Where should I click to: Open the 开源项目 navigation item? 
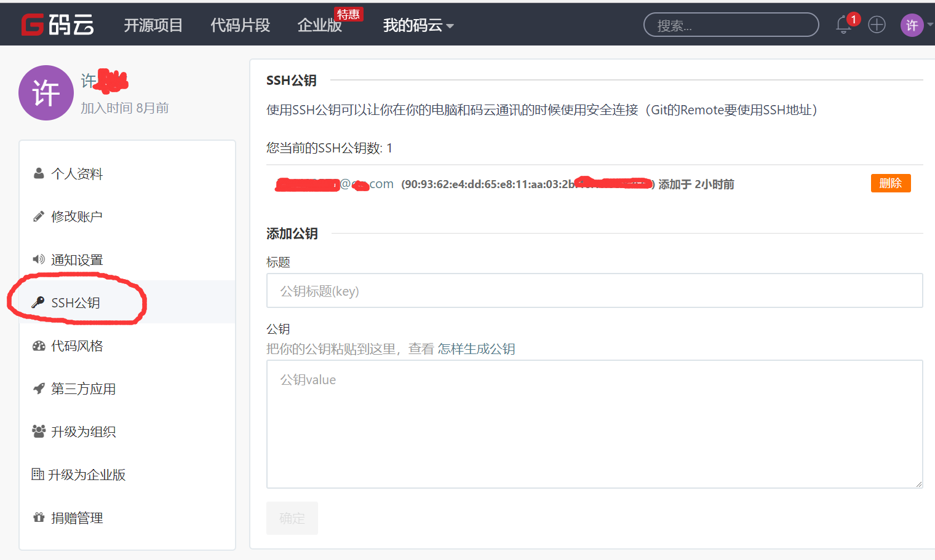pos(153,25)
